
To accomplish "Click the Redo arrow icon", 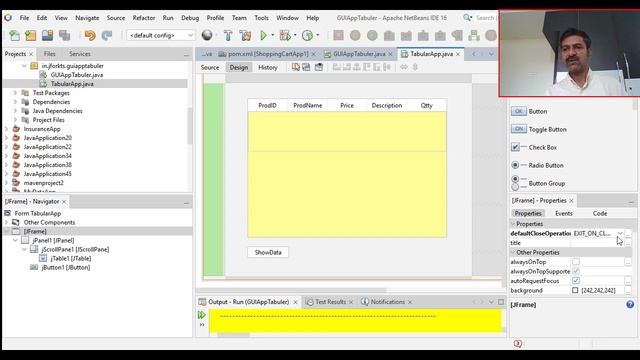I will [107, 36].
